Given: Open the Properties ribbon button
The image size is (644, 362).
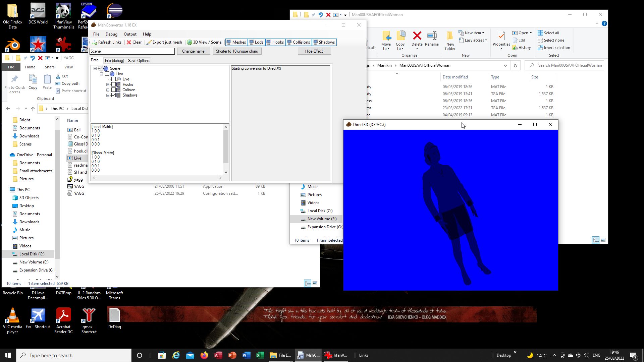Looking at the screenshot, I should [501, 41].
